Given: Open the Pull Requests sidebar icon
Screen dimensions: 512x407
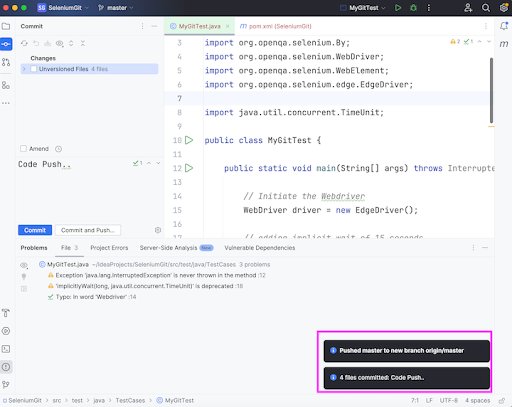Looking at the screenshot, I should tap(6, 62).
